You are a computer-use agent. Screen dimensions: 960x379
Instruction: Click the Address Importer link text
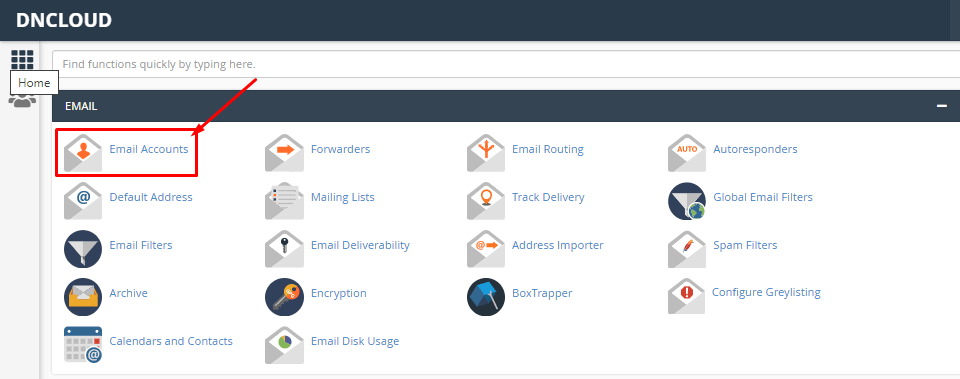coord(558,245)
